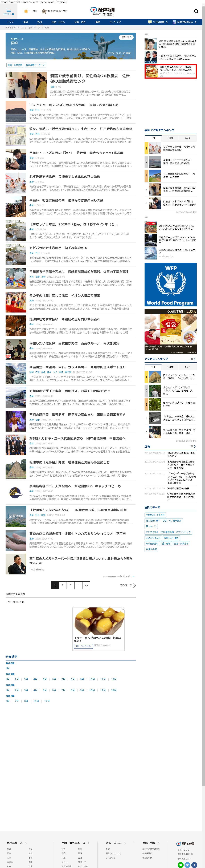This screenshot has height=868, width=205.
Task: Expand 九州ニュース section in footer
Action: click(x=26, y=842)
